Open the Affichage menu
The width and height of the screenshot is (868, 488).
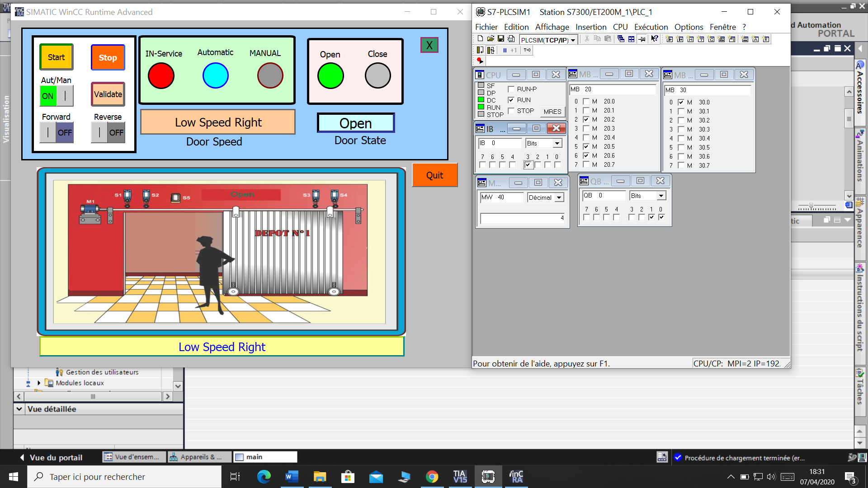tap(552, 27)
